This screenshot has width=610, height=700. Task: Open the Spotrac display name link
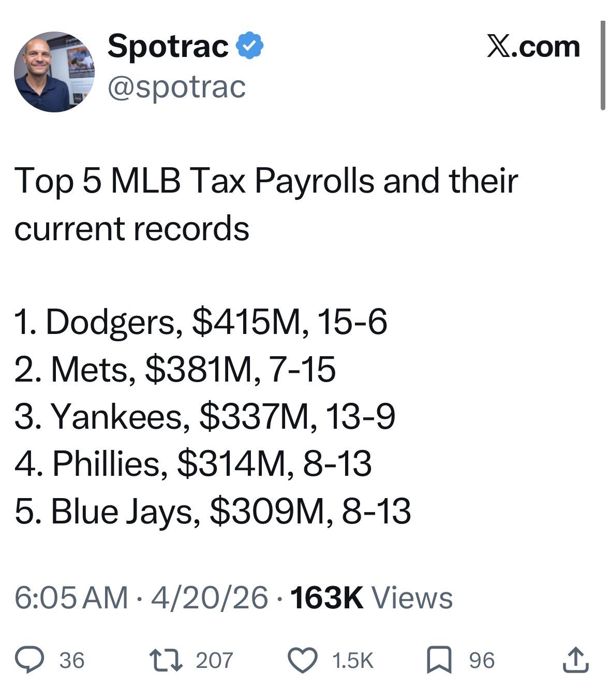pos(168,46)
